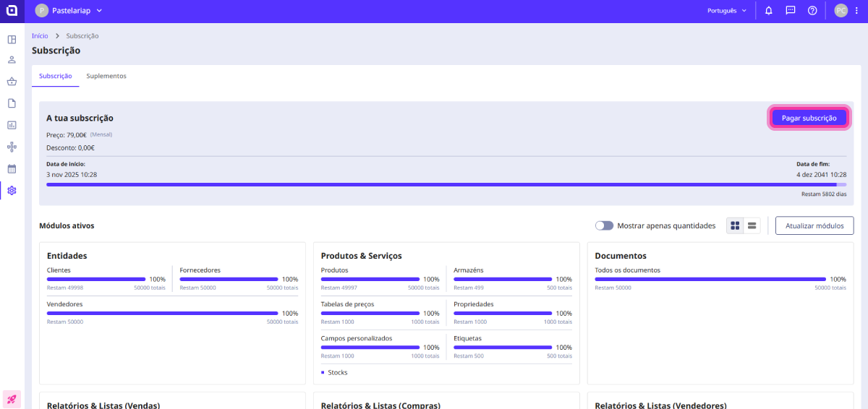Open the dashboard icon in sidebar
868x409 pixels.
[12, 39]
